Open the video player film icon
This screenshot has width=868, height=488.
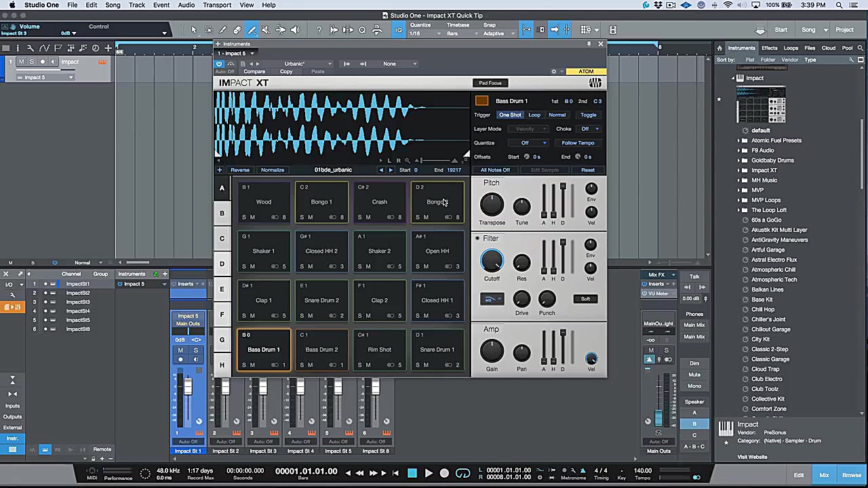pos(613,30)
